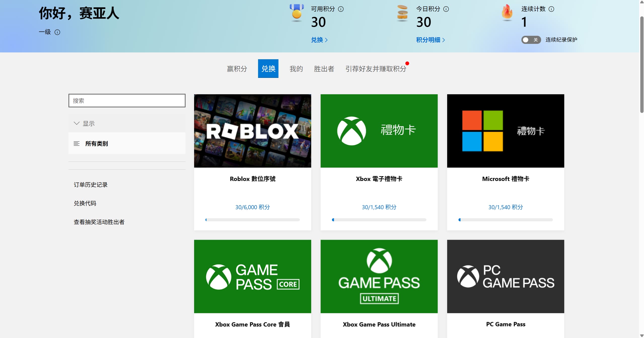Click the 搜索 search input field
The height and width of the screenshot is (338, 644).
127,101
